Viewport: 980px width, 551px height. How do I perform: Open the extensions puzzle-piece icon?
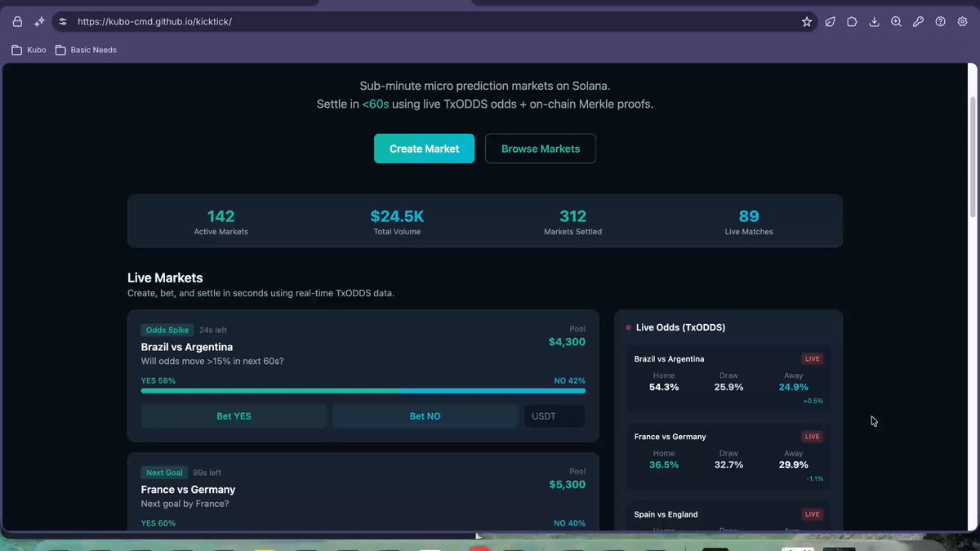coord(852,22)
